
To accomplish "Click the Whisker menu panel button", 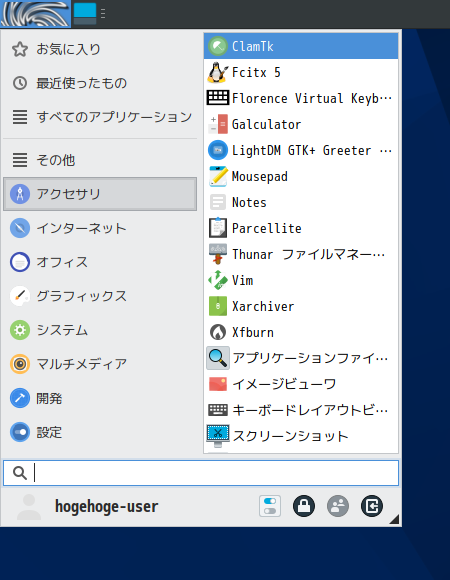I will click(x=35, y=14).
